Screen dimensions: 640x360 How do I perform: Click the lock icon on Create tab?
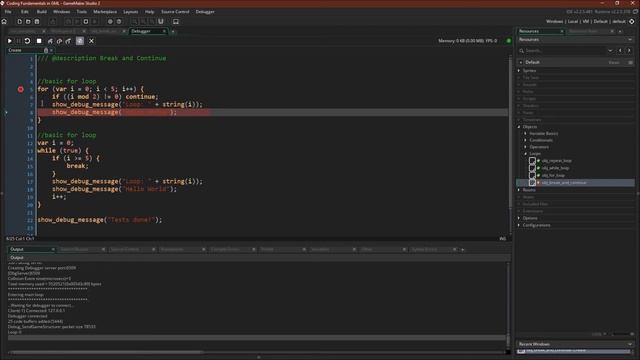(46, 50)
